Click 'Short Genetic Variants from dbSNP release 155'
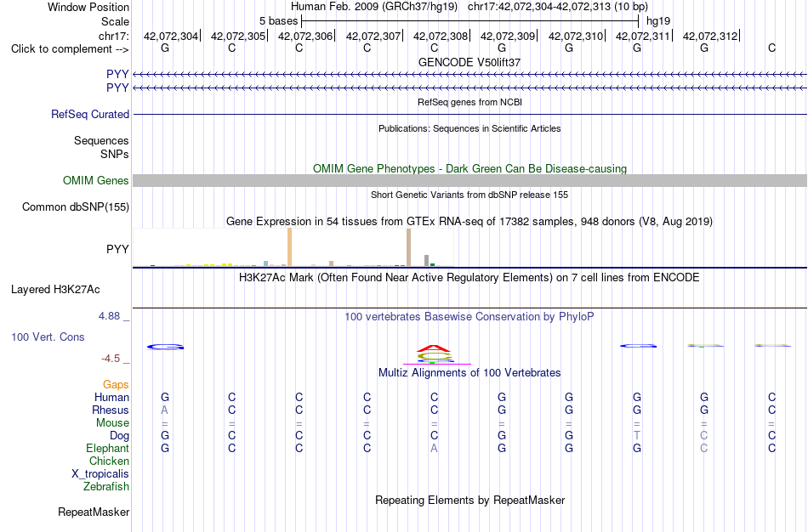 coord(469,195)
